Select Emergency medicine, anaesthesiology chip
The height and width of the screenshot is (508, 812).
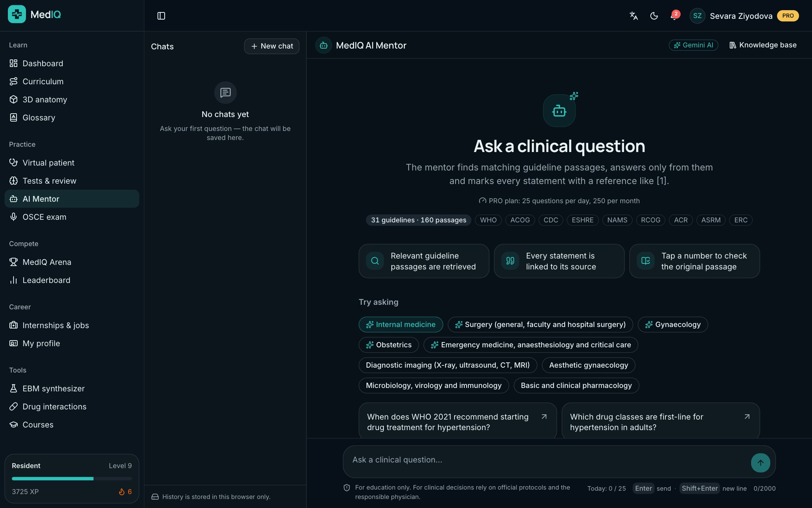[531, 345]
